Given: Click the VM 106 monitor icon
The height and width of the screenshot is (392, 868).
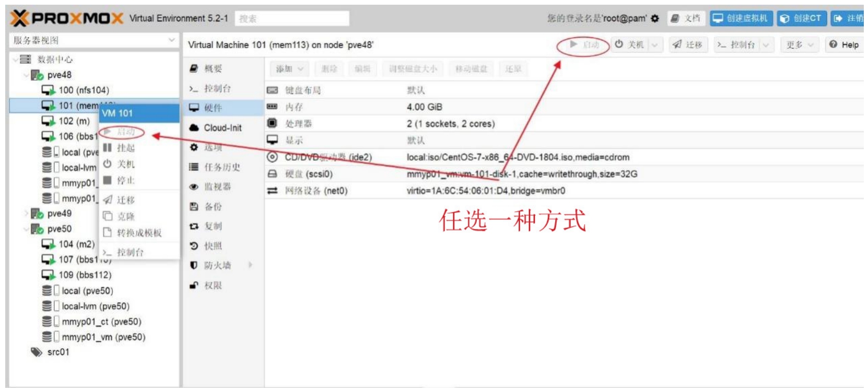Looking at the screenshot, I should [48, 136].
